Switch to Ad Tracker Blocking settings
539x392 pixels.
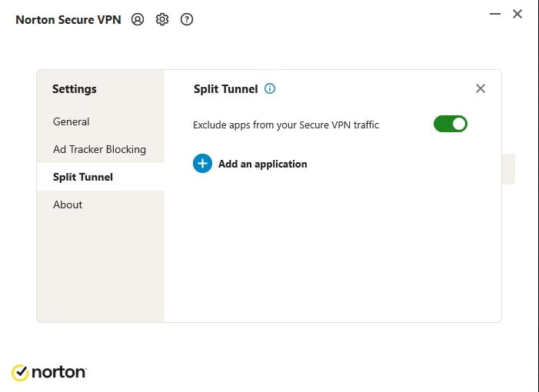(99, 149)
